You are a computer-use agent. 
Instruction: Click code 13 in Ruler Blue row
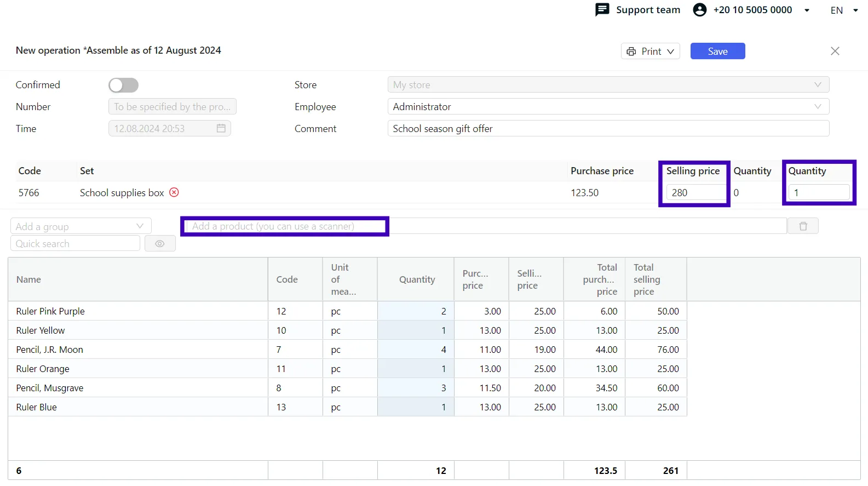tap(281, 407)
